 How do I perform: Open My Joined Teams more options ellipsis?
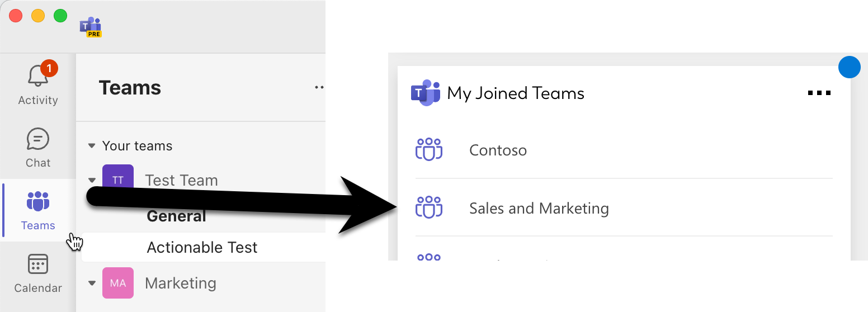pos(819,93)
